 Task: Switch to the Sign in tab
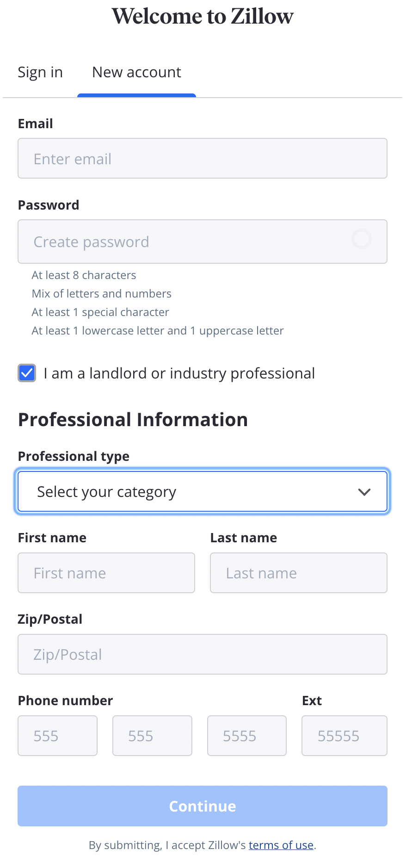(x=40, y=72)
